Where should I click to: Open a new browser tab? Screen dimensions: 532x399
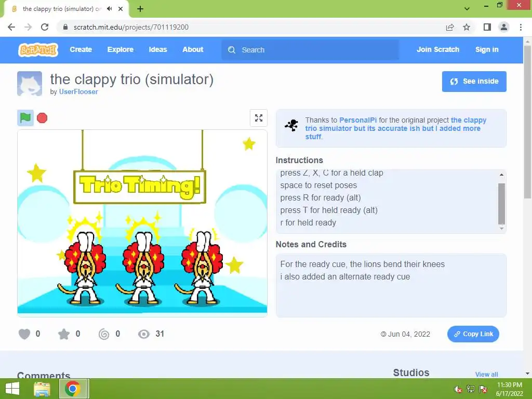pos(140,9)
